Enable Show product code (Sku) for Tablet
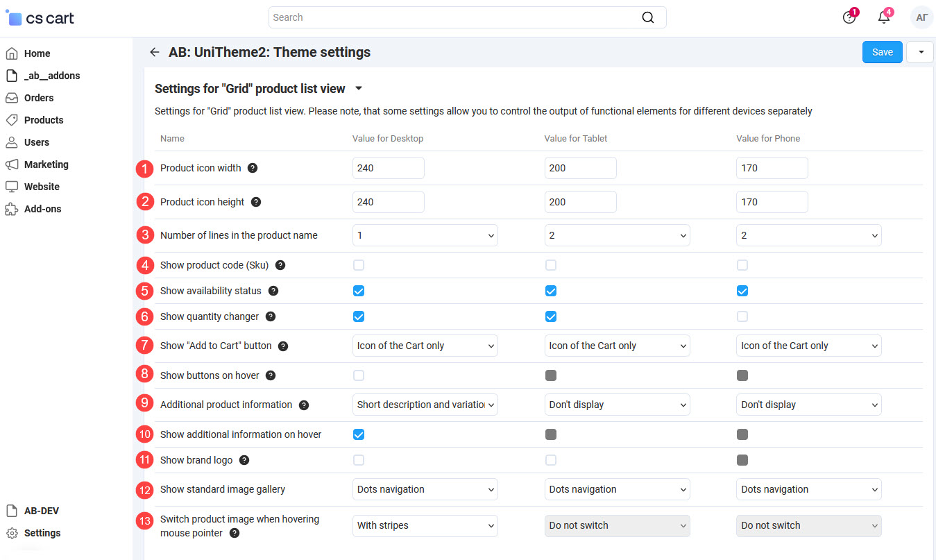This screenshot has width=936, height=560. coord(551,265)
